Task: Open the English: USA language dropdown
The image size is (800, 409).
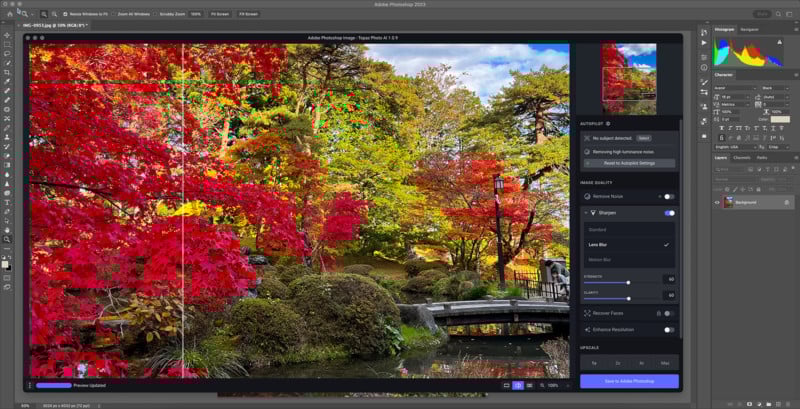Action: tap(735, 147)
